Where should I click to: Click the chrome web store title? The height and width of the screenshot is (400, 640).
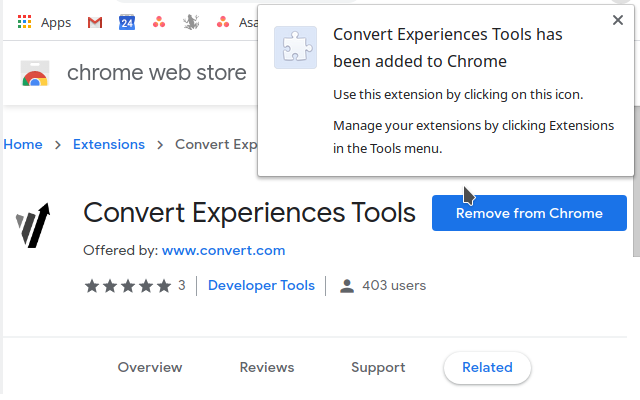point(157,73)
